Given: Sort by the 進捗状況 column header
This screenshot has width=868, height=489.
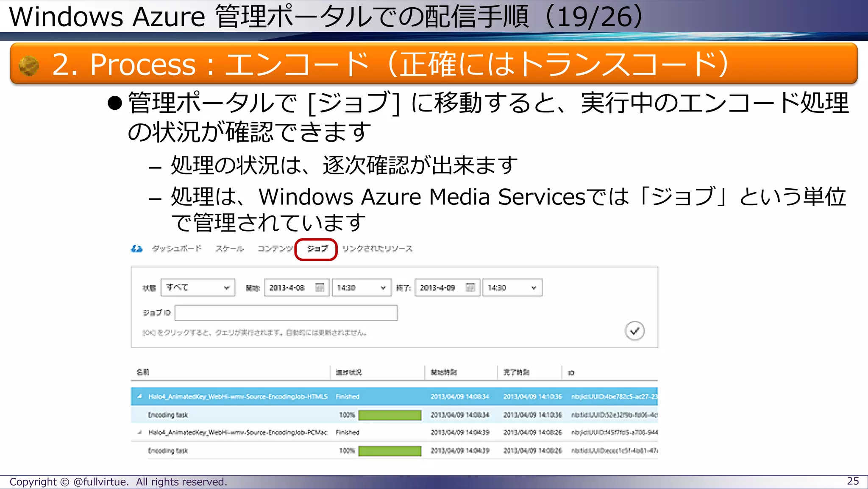Looking at the screenshot, I should pos(349,372).
